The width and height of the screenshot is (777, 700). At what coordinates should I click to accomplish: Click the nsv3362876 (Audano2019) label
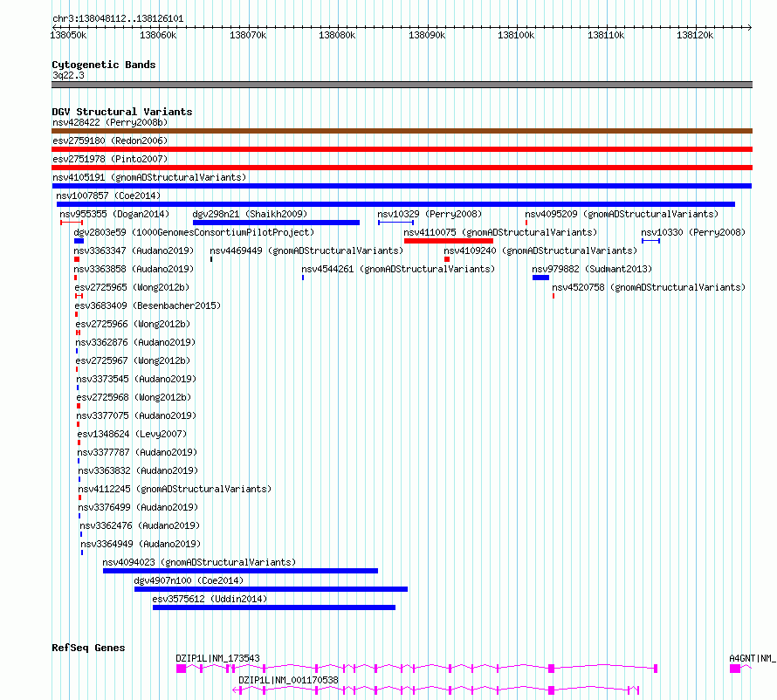click(x=135, y=342)
